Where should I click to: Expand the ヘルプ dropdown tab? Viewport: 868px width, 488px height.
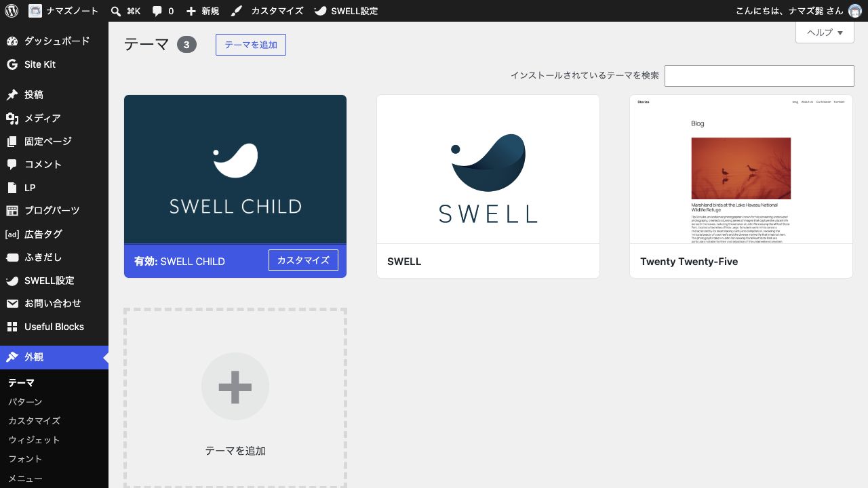(825, 33)
